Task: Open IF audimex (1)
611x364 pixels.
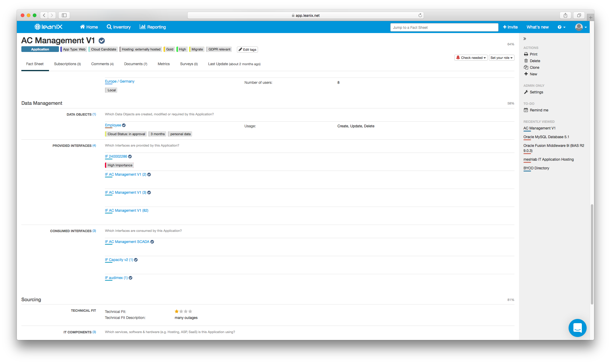Action: 116,278
